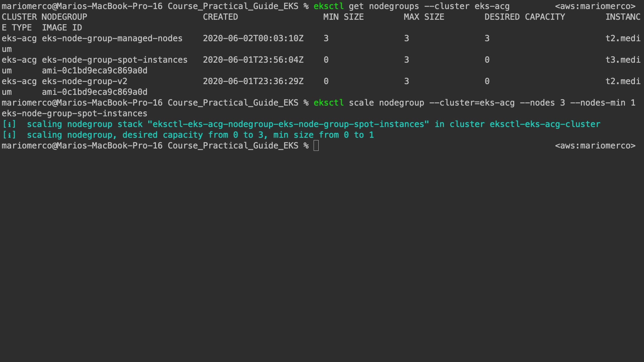This screenshot has width=644, height=362.
Task: Select eks-node-group-v2 nodegroup name
Action: point(85,81)
